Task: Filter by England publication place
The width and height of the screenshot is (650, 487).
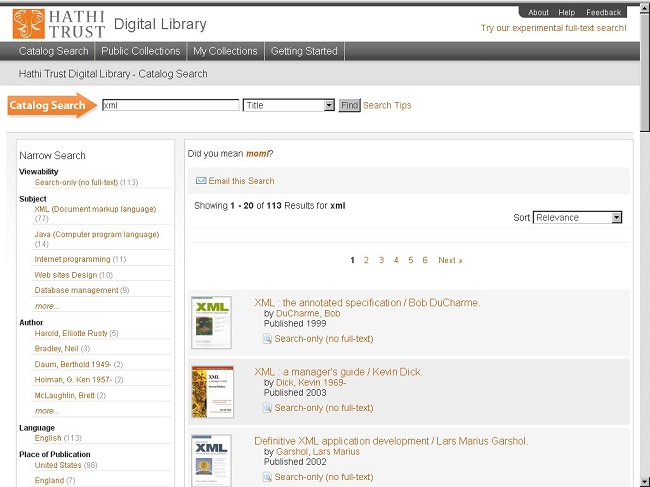Action: click(x=49, y=480)
